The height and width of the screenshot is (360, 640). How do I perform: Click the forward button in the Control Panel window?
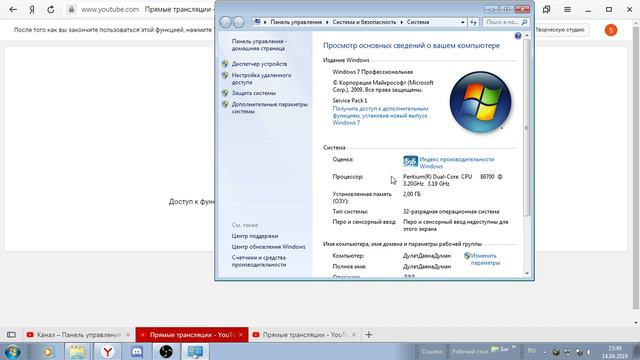[239, 22]
